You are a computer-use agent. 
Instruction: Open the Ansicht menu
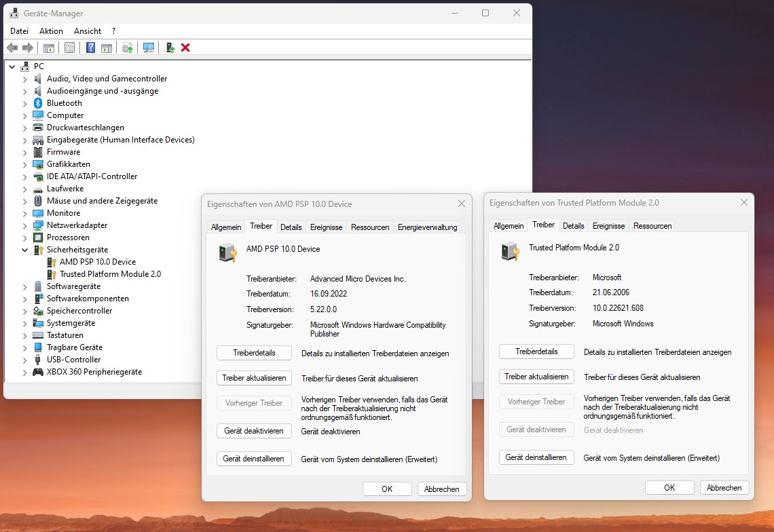point(88,31)
